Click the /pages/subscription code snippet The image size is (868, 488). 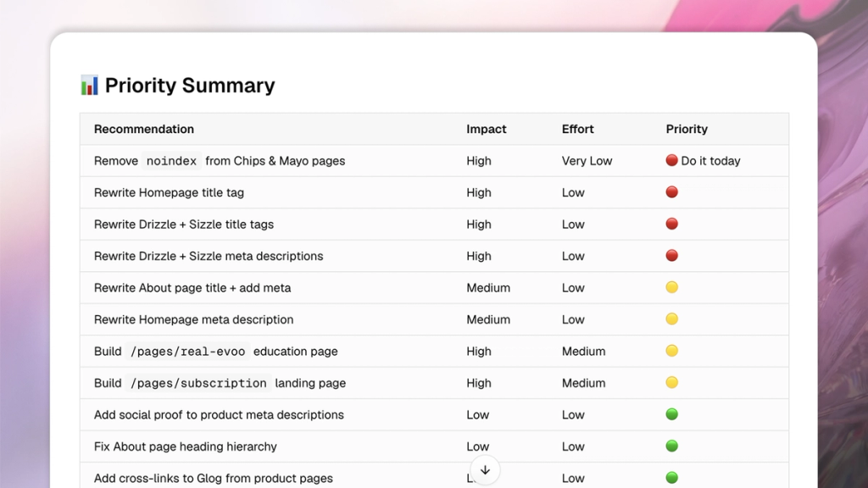point(198,383)
